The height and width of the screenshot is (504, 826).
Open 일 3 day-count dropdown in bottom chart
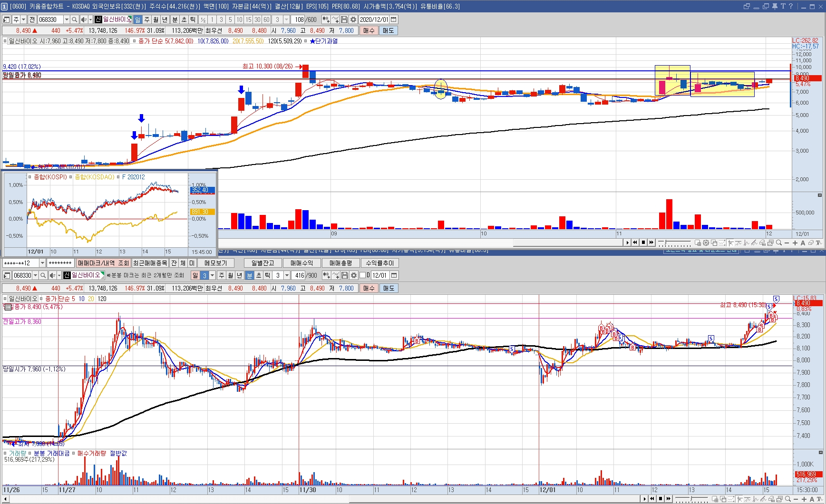point(212,275)
